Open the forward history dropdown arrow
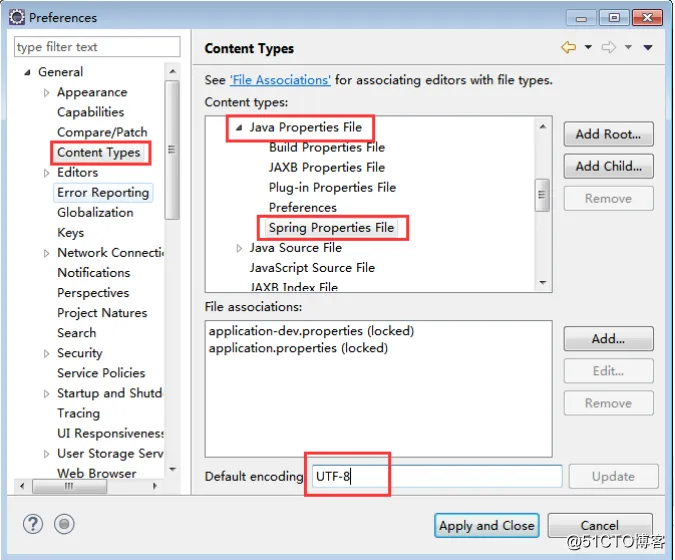The height and width of the screenshot is (560, 675). pos(629,47)
